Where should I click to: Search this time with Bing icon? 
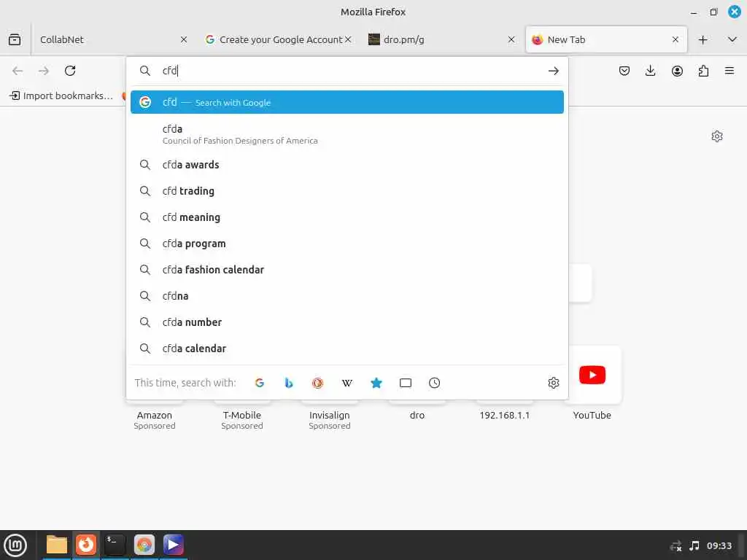(289, 383)
